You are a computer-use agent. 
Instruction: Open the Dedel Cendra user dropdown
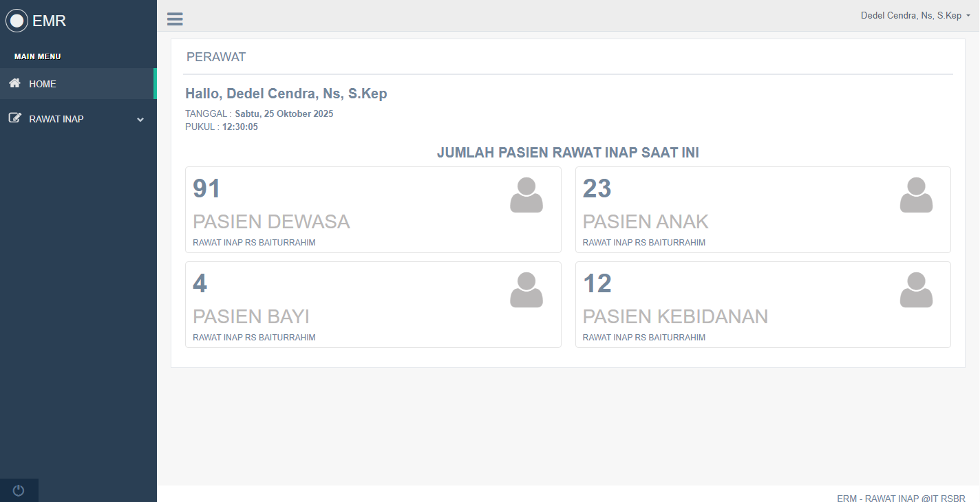point(915,15)
